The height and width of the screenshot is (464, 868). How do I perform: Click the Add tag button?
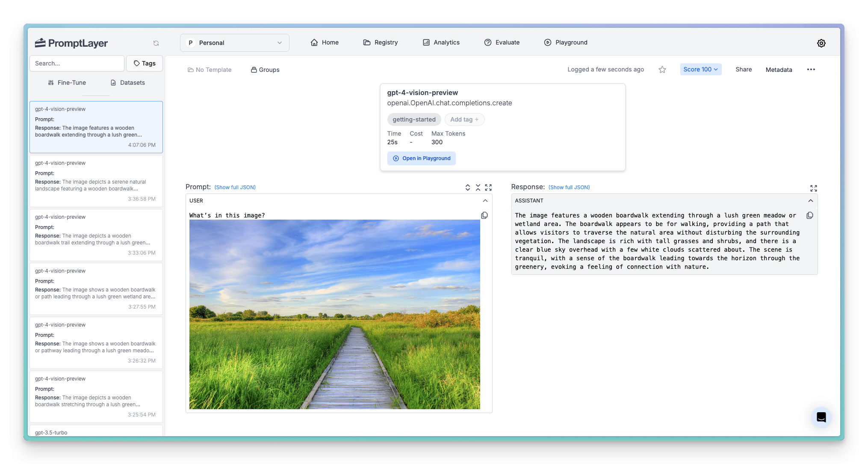coord(464,119)
